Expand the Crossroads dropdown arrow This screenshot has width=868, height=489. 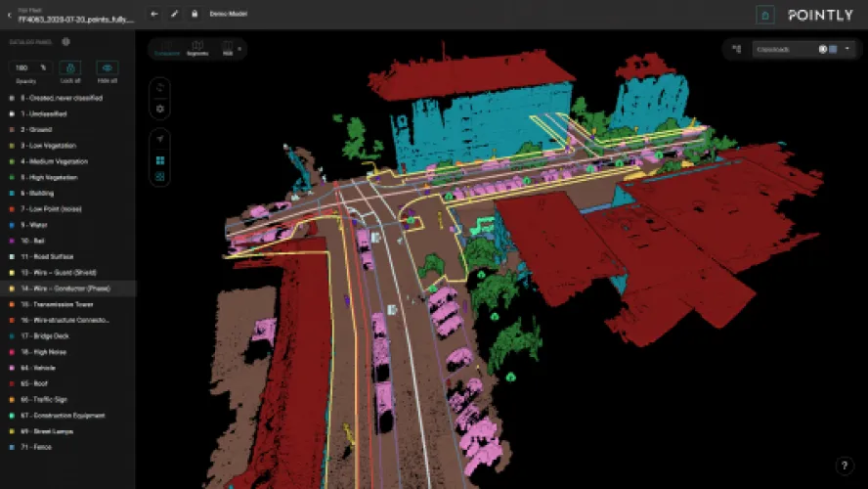pyautogui.click(x=846, y=48)
